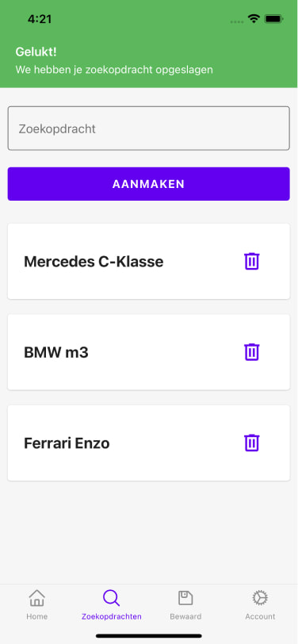Delete the BMW m3 search with trash icon

click(x=251, y=352)
